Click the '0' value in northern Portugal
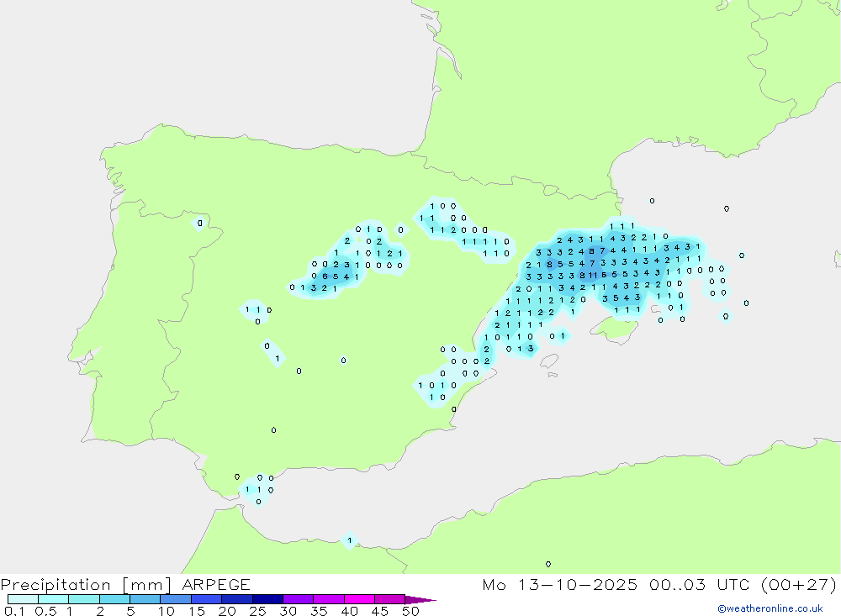Image resolution: width=841 pixels, height=616 pixels. coord(200,223)
